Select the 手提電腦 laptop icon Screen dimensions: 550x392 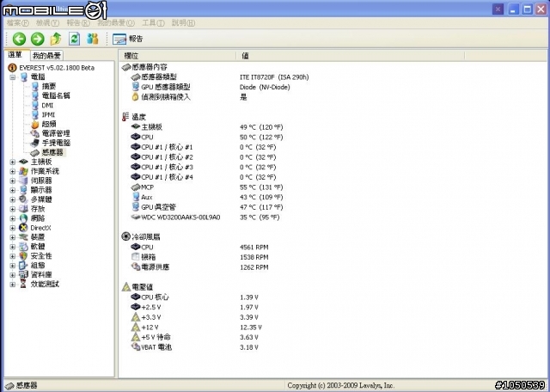34,143
